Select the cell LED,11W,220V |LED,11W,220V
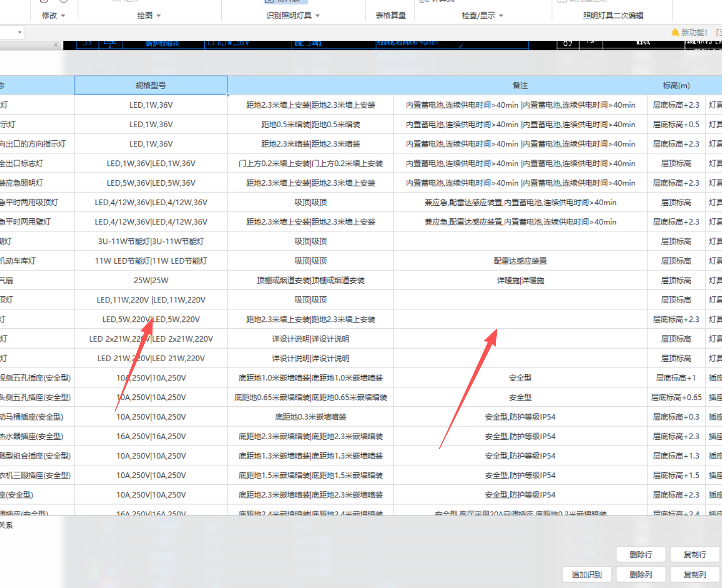Viewport: 722px width, 588px height. (x=151, y=300)
